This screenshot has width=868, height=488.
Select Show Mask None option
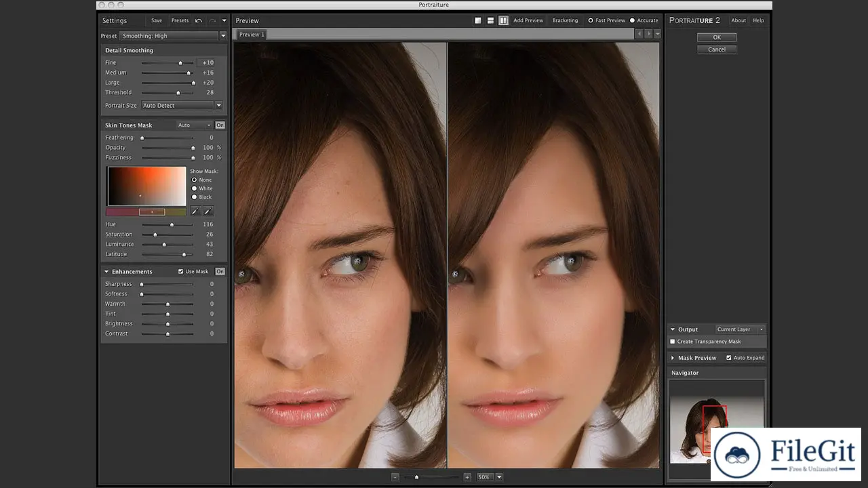195,180
